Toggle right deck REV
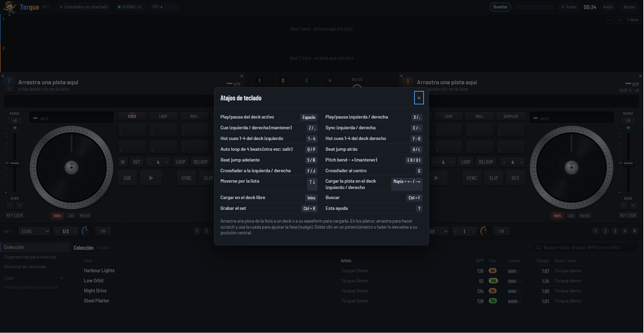 [x=515, y=178]
